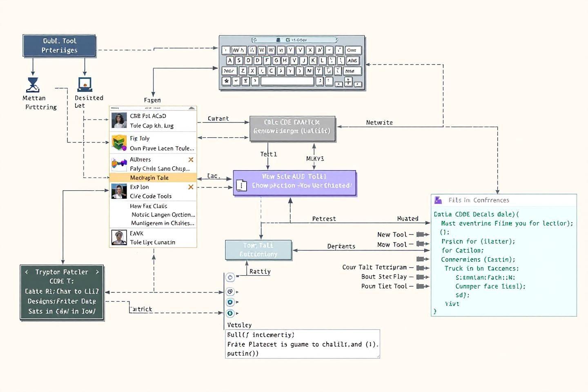Dismiss the ExP lon entry with its X button

coord(190,187)
